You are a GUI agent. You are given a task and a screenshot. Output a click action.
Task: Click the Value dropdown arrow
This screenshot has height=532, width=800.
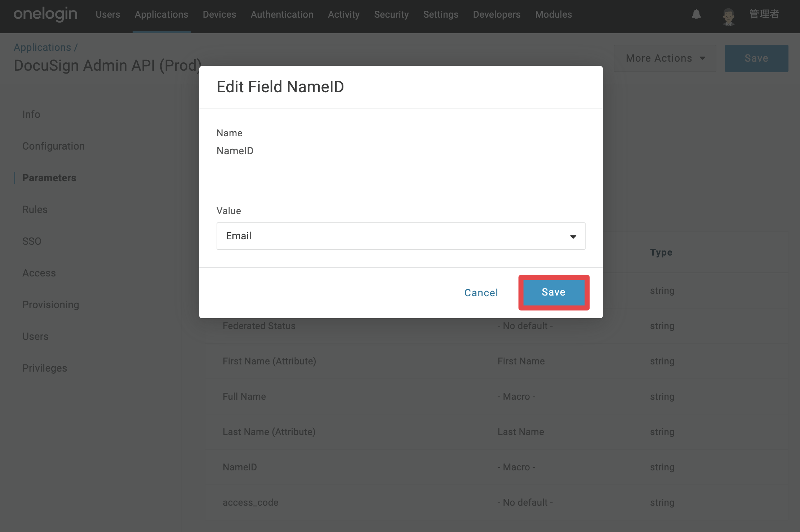(573, 236)
